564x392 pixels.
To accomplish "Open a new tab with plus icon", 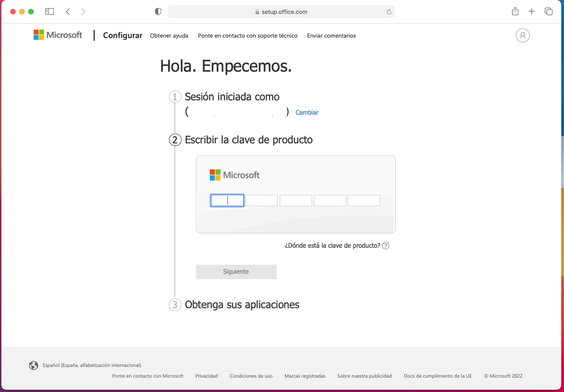I will 532,12.
